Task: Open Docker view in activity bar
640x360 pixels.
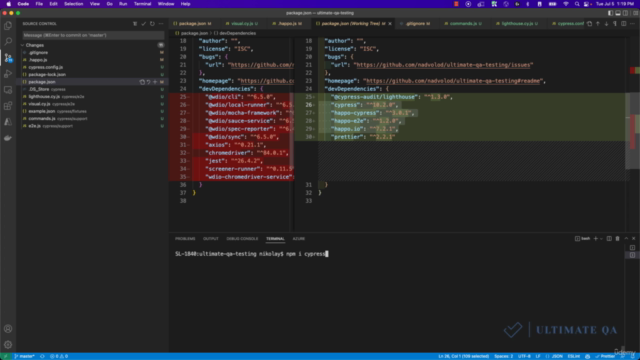Action: tap(8, 138)
